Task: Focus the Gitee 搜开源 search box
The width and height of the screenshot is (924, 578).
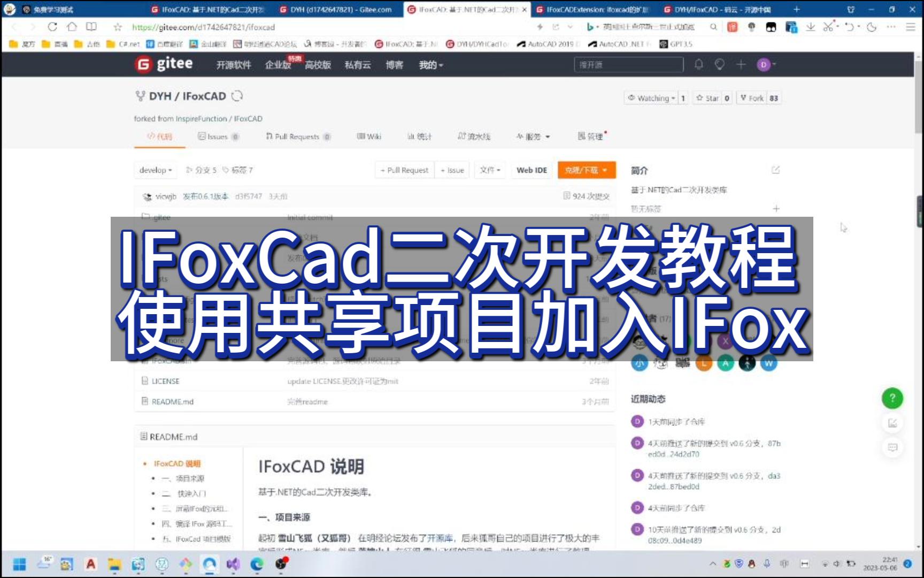Action: 629,65
